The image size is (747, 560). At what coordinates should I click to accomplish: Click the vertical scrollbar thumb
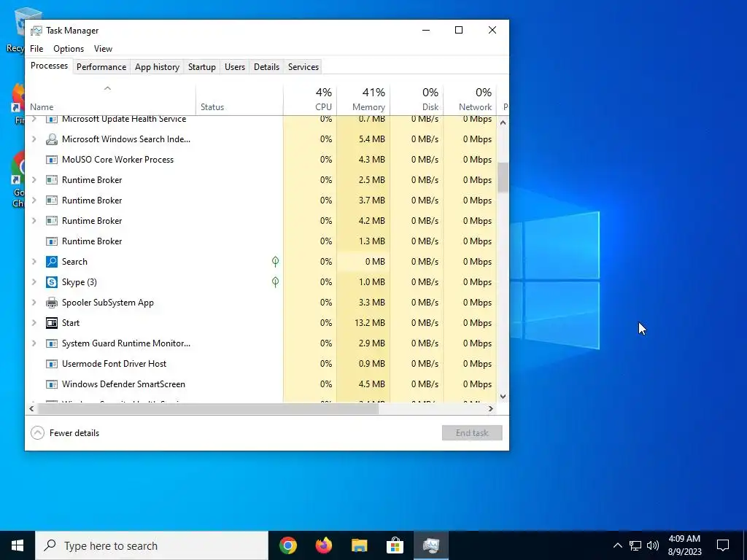point(503,177)
